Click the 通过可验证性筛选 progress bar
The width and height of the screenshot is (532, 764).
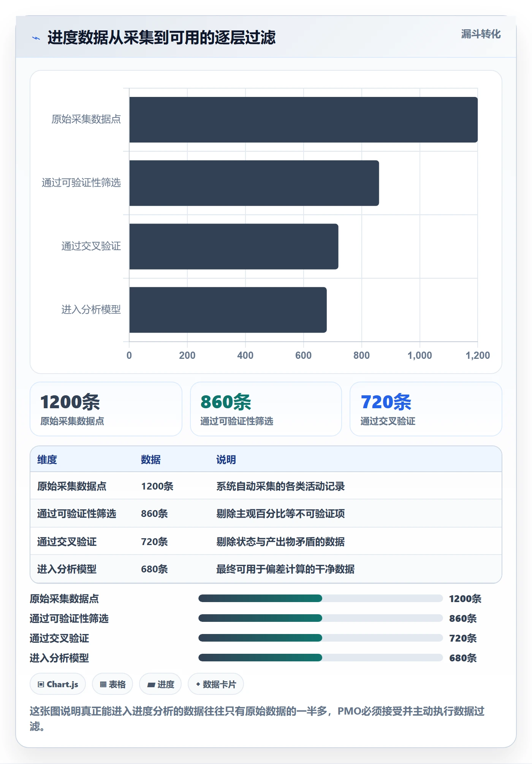tap(320, 618)
